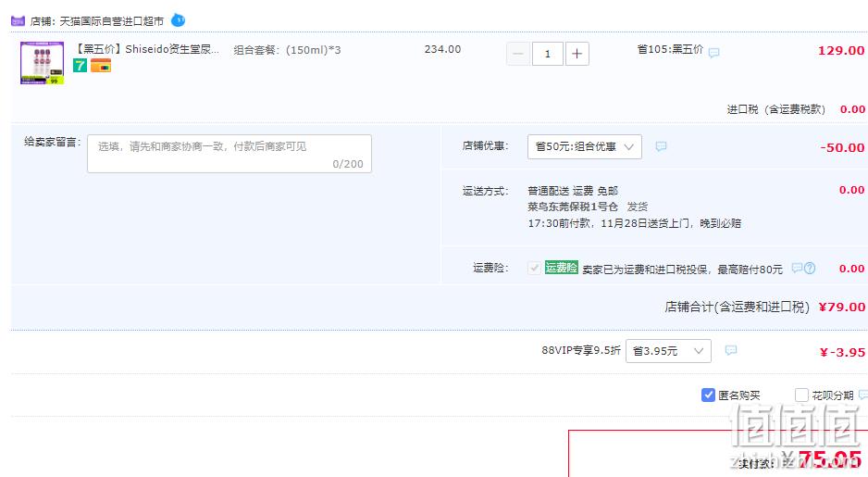Show info bubble next to 88VIP discount
The width and height of the screenshot is (868, 477).
731,350
